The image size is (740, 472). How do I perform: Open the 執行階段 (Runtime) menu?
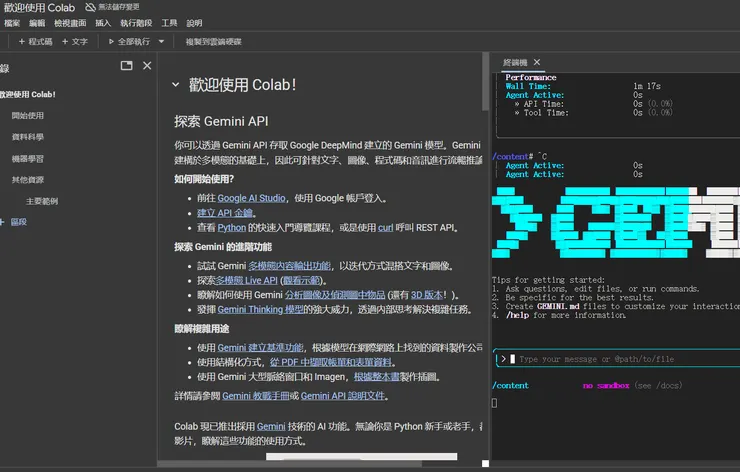point(136,23)
